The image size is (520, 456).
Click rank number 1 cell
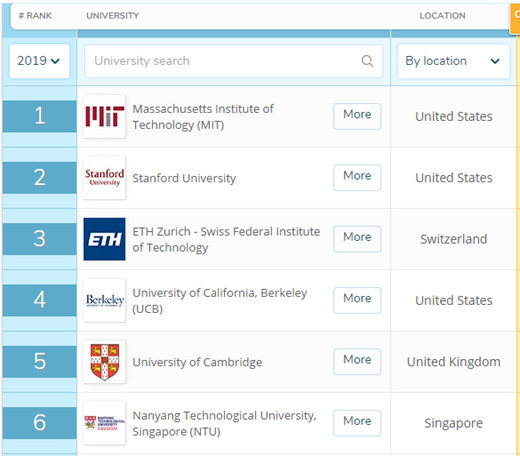(x=40, y=116)
